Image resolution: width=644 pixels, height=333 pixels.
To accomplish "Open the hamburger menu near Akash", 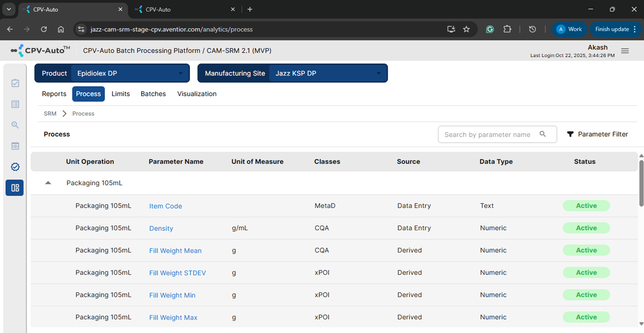I will [625, 51].
